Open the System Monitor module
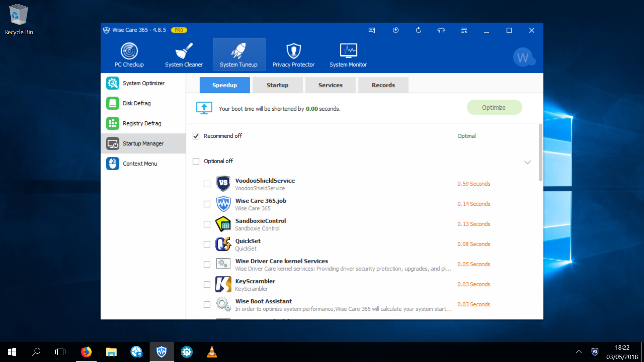 click(x=348, y=55)
